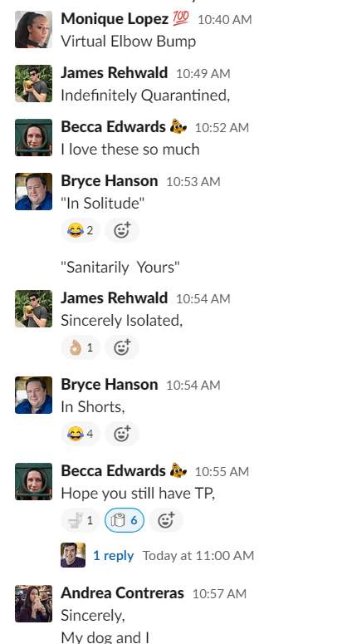
Task: Open the 1 reply thread
Action: (113, 555)
